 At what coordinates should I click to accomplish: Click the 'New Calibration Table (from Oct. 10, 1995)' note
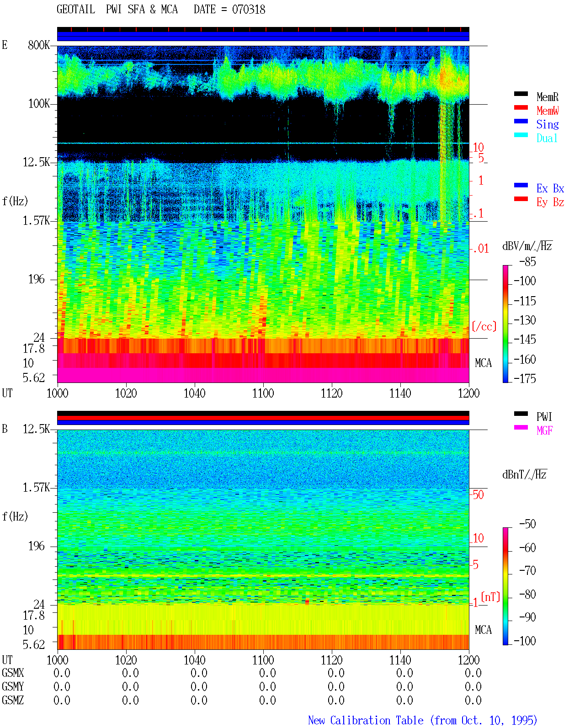pos(422,721)
